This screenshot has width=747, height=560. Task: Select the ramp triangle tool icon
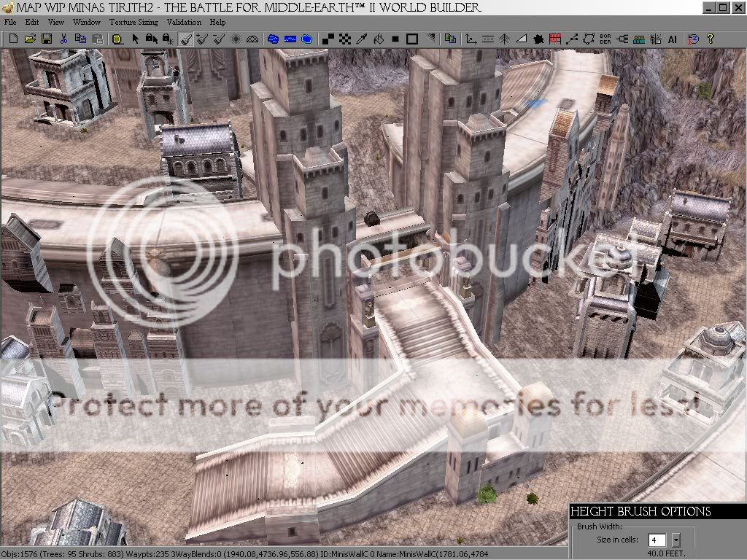(x=522, y=39)
